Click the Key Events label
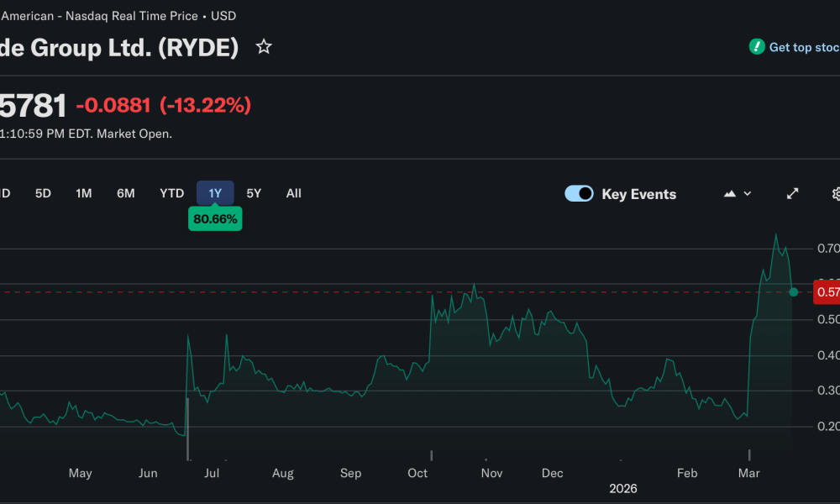840x504 pixels. pyautogui.click(x=638, y=194)
